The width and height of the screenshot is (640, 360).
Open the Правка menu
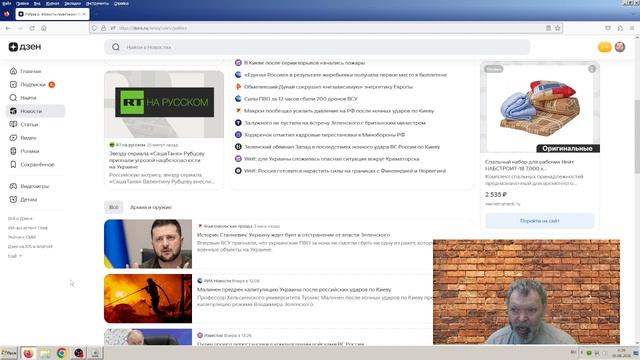pyautogui.click(x=22, y=3)
